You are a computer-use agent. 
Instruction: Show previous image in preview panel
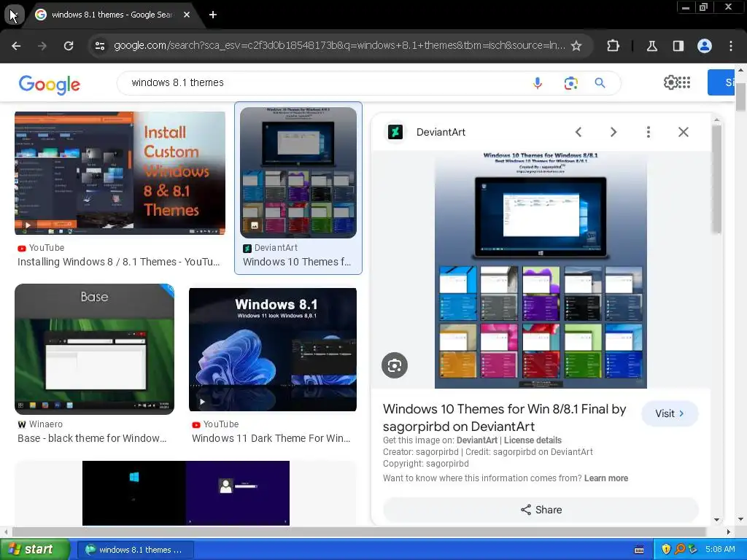pos(578,132)
